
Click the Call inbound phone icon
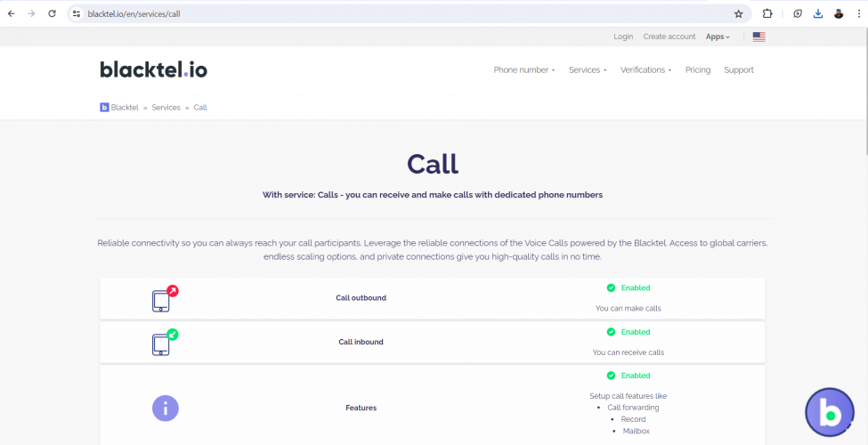tap(165, 342)
